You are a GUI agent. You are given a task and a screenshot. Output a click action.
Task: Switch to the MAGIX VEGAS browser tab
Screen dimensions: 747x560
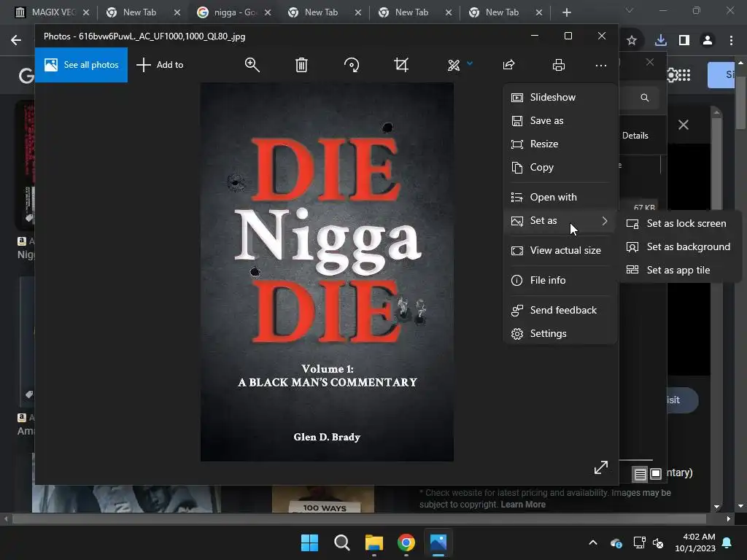52,12
